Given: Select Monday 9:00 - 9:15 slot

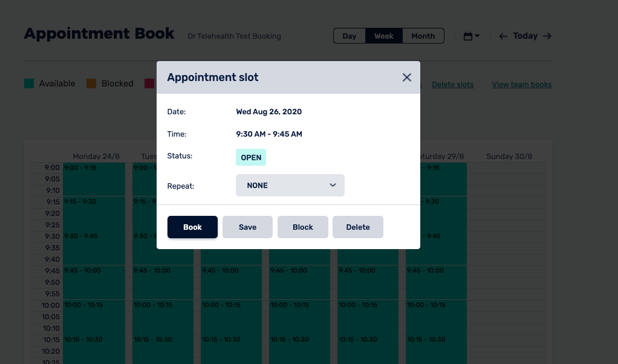Looking at the screenshot, I should (94, 179).
